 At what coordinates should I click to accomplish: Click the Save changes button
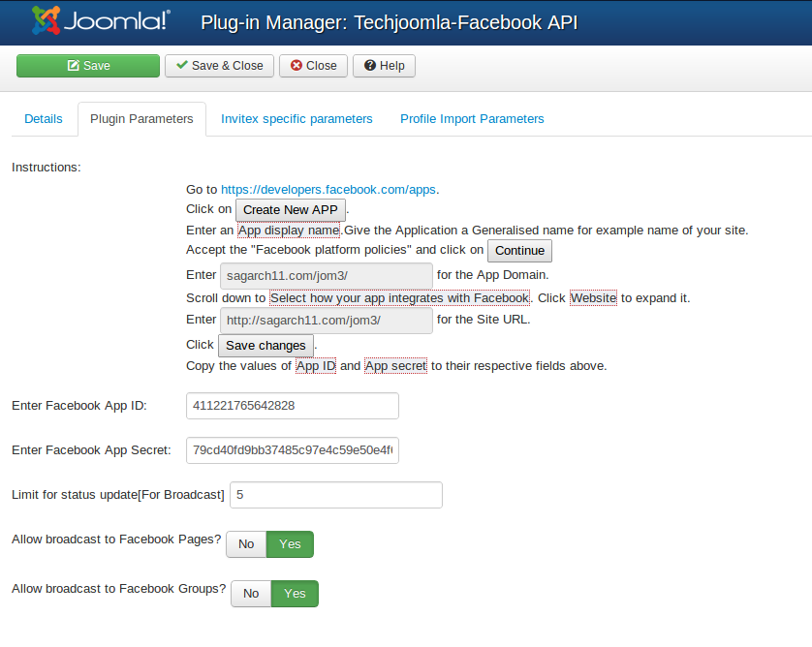pos(265,345)
